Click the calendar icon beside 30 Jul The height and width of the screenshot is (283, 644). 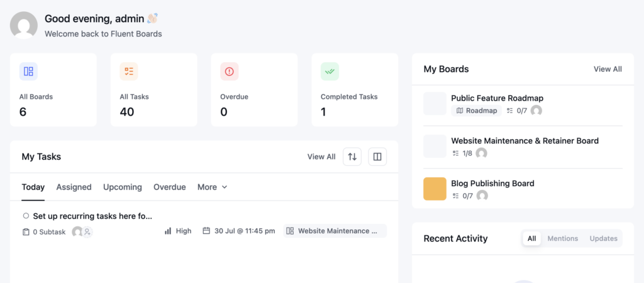coord(206,231)
